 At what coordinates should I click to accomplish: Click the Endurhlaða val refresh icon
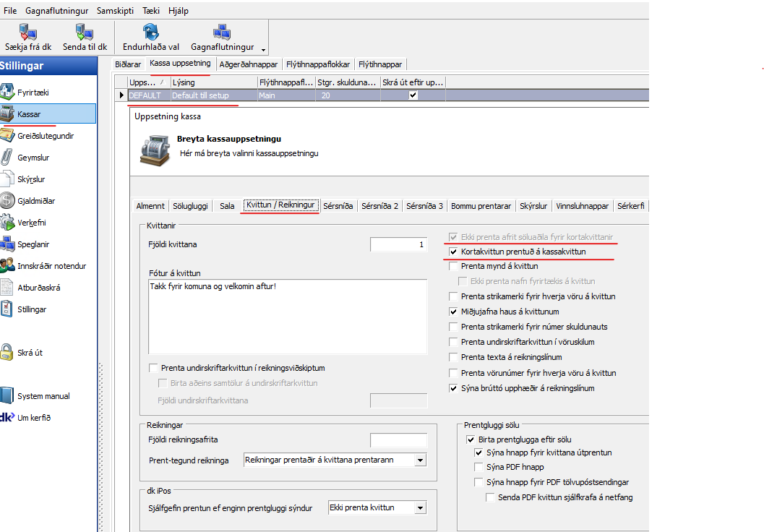(x=150, y=32)
